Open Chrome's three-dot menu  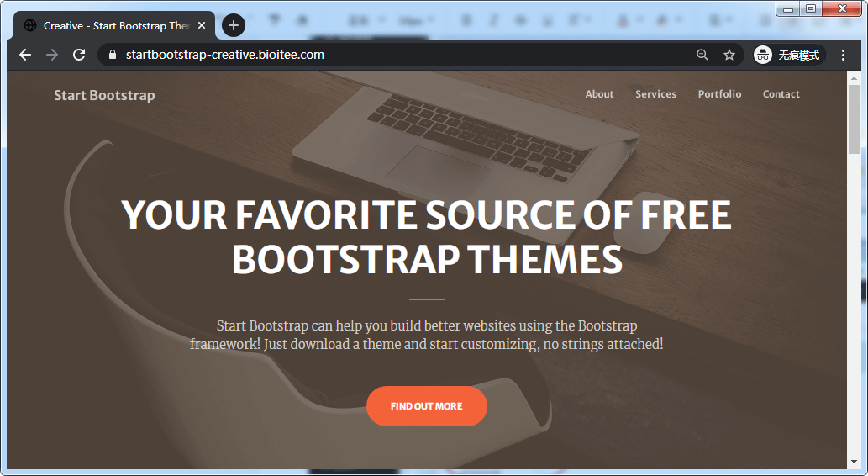pyautogui.click(x=843, y=55)
